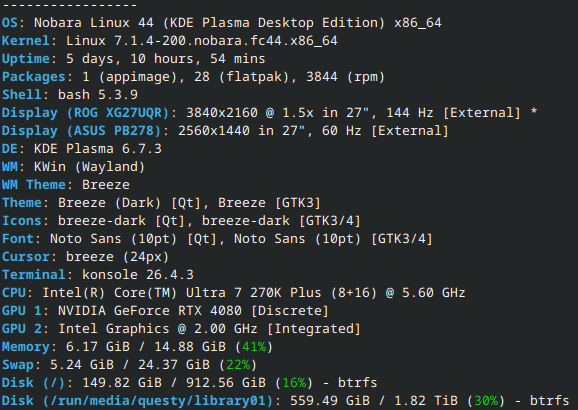Click the Uptime label
This screenshot has height=410, width=578.
(26, 59)
